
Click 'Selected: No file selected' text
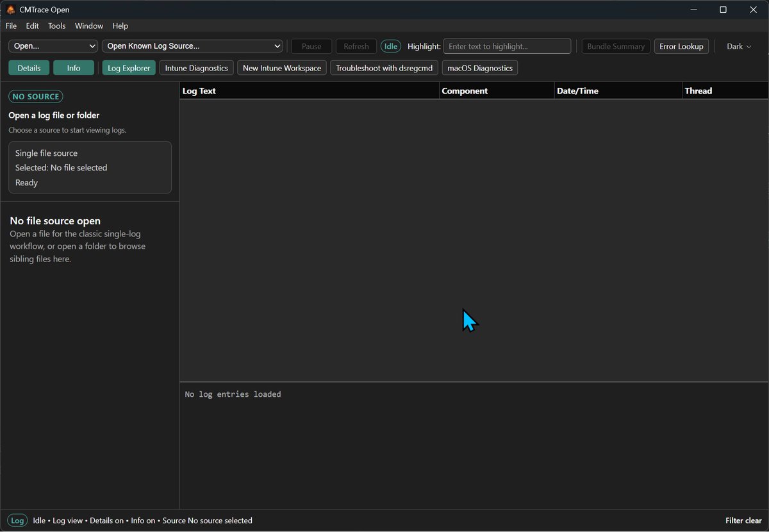(62, 168)
